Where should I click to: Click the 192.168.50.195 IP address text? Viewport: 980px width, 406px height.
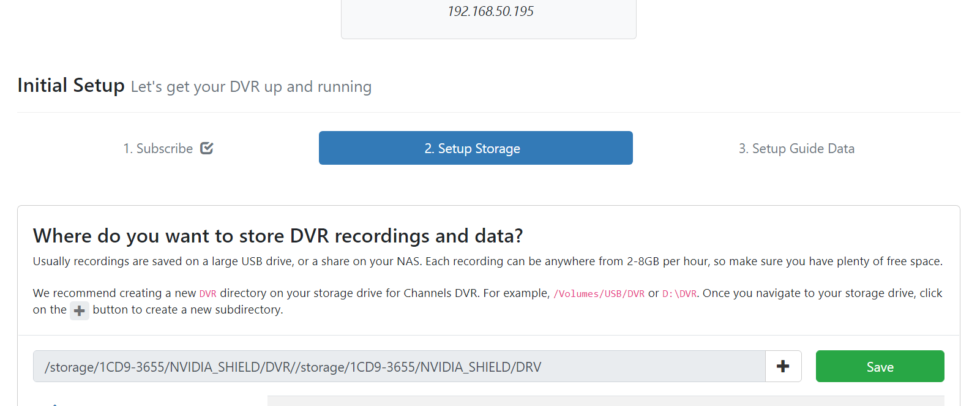click(x=490, y=12)
